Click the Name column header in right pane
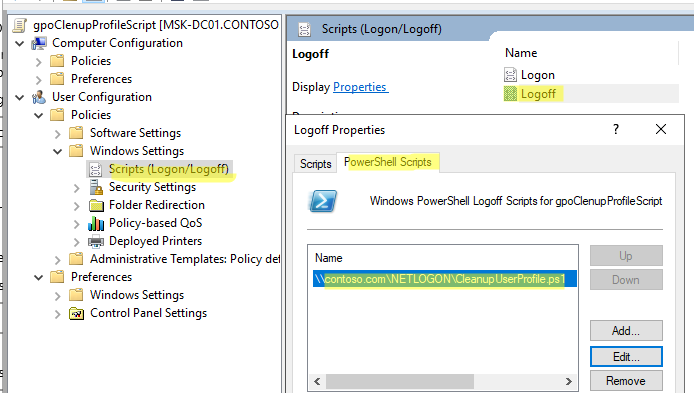 tap(521, 53)
